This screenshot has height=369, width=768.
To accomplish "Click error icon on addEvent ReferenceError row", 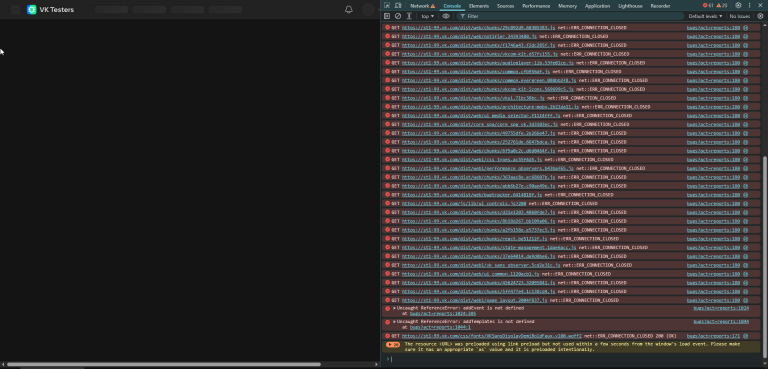I will point(387,308).
